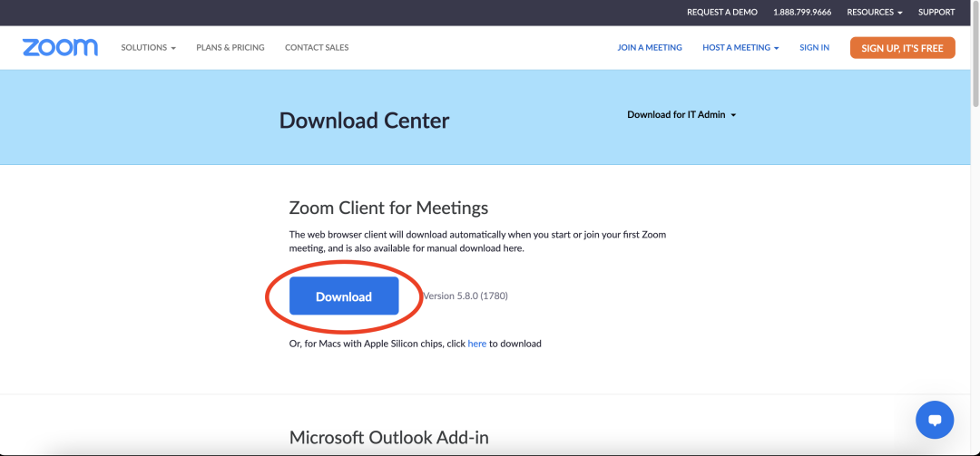Screen dimensions: 980x456
Task: Open the chat bubble widget
Action: click(x=934, y=420)
